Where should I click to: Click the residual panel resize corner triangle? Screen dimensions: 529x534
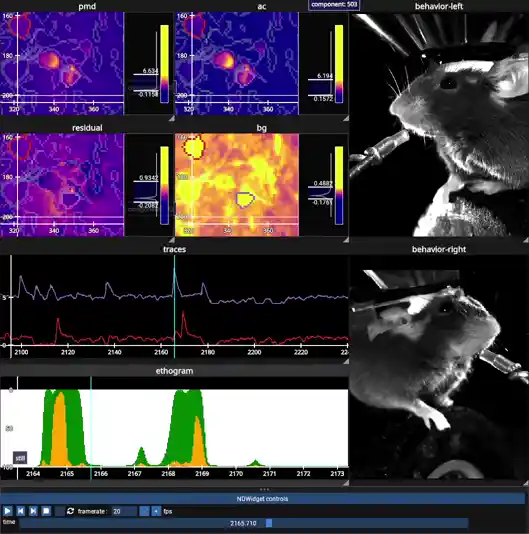(172, 240)
